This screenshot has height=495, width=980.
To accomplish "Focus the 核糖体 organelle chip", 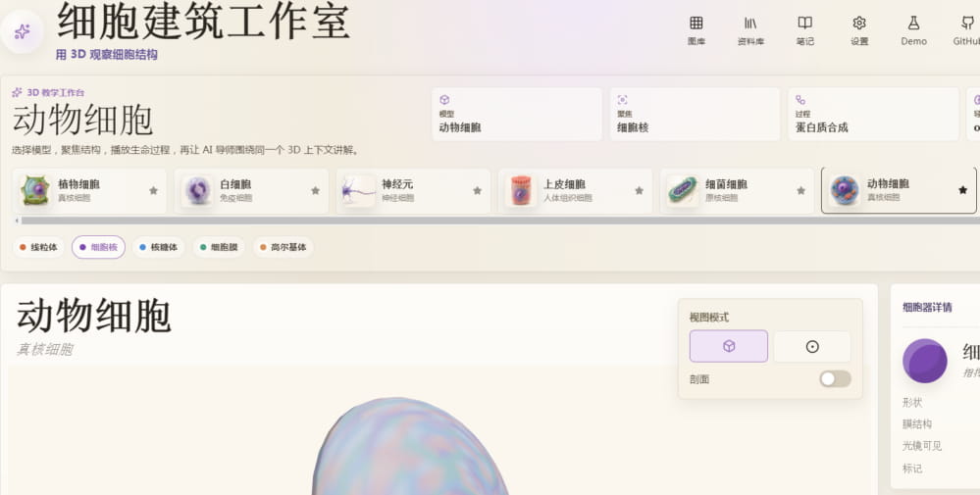I will point(158,247).
